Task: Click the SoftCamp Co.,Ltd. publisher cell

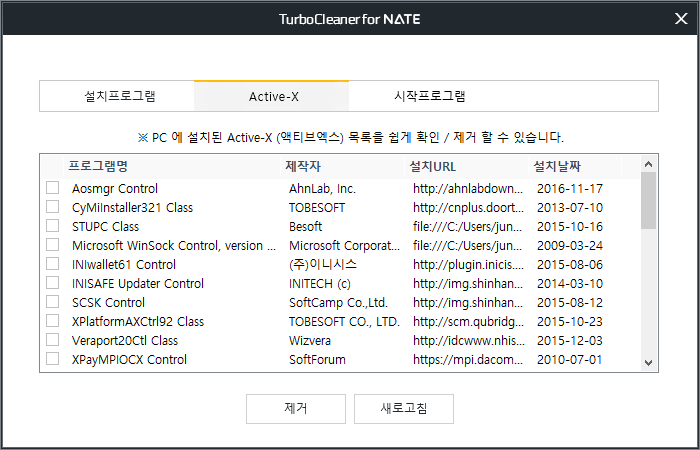Action: 338,303
